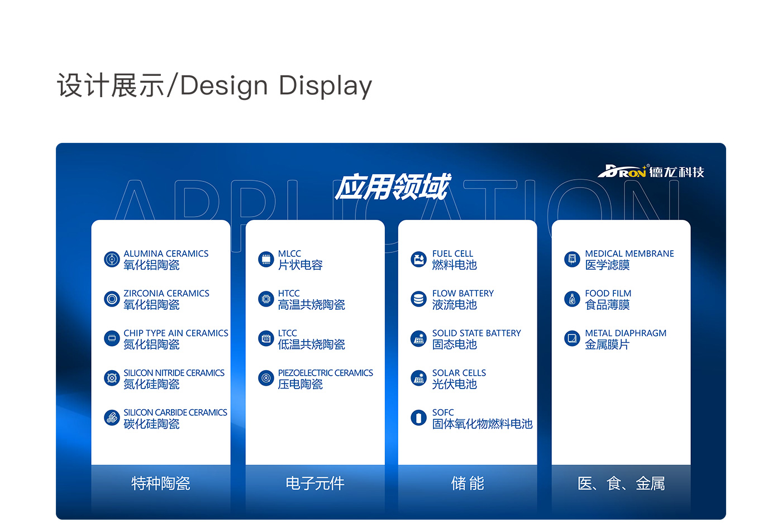Select the Piezoelectric Ceramics icon
Viewport: 782px width, 532px height.
[266, 378]
